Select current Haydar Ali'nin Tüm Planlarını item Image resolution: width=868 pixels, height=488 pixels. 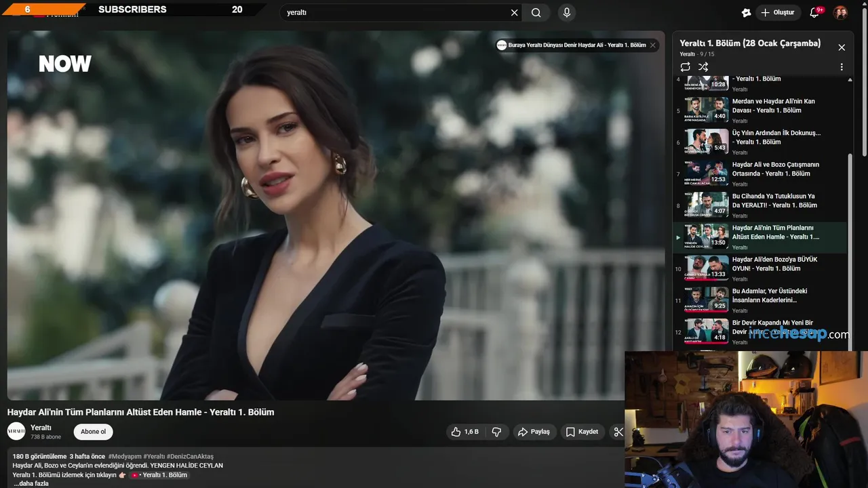click(759, 237)
